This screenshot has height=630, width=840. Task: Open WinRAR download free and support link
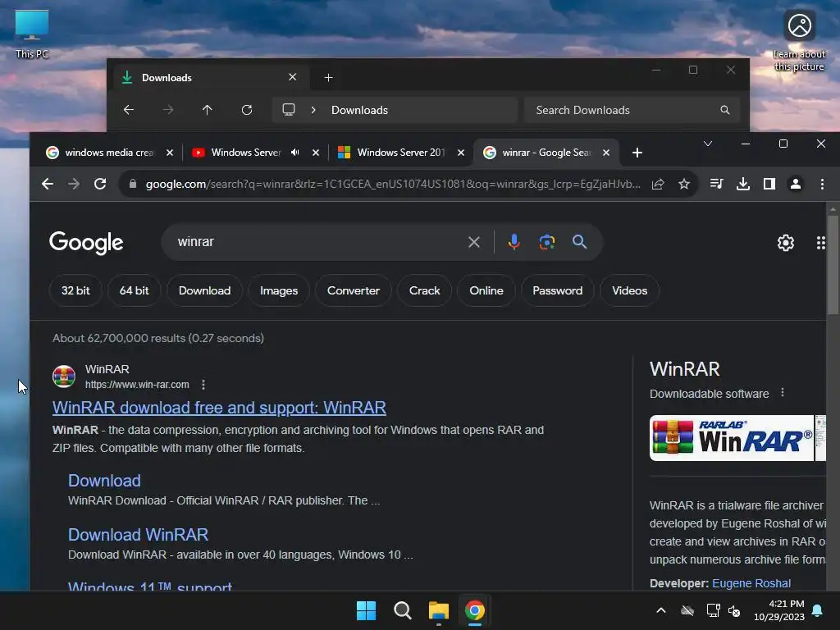point(219,408)
